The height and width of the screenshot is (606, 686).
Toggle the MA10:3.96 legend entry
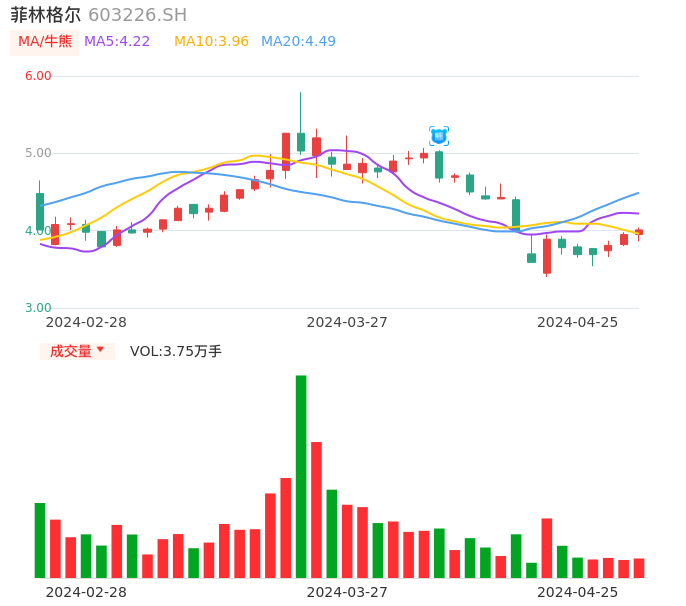(x=211, y=42)
